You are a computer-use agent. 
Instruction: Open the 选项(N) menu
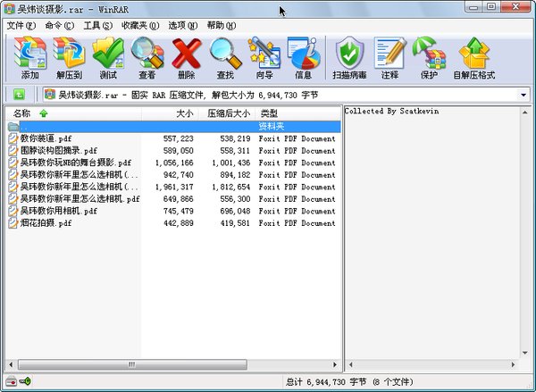[x=183, y=26]
